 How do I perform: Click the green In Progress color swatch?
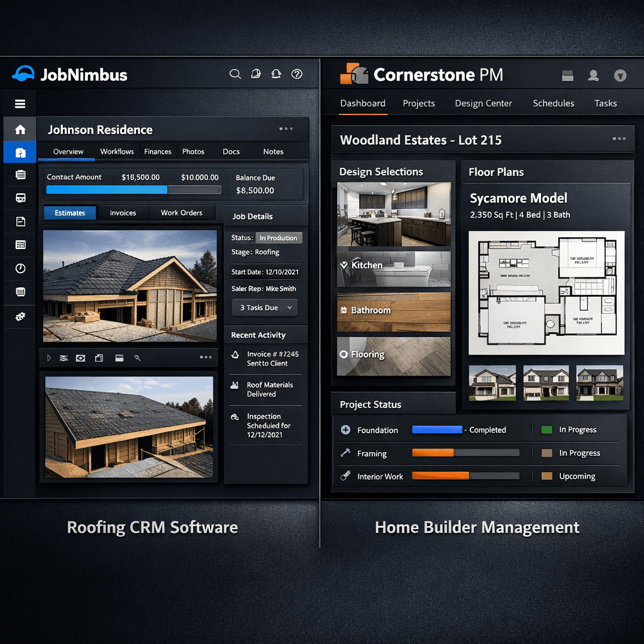tap(547, 430)
